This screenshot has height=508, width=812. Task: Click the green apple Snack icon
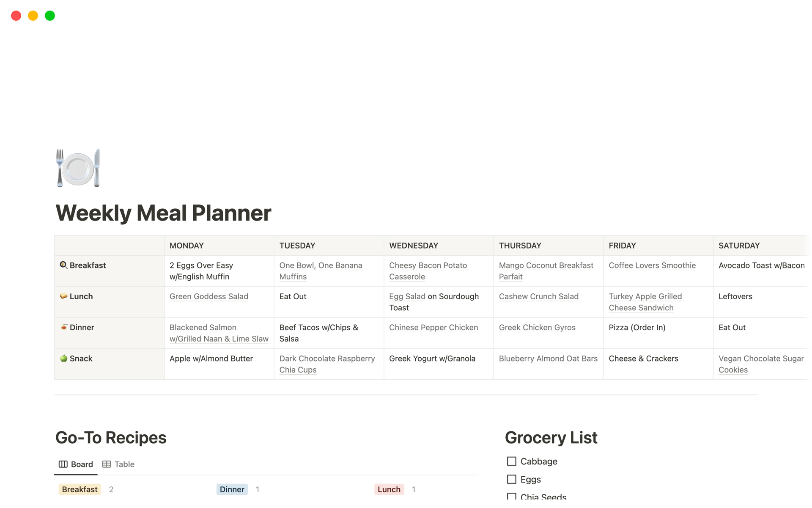click(63, 358)
